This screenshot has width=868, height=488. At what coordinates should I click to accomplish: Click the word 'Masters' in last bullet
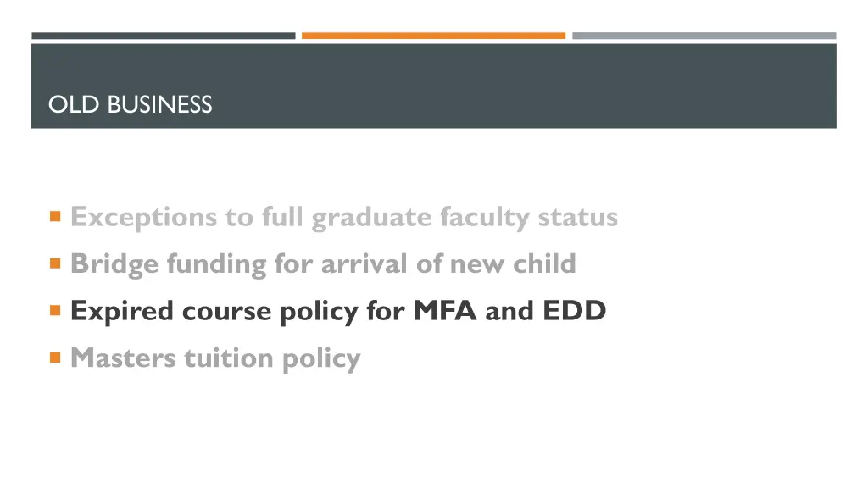tap(123, 358)
